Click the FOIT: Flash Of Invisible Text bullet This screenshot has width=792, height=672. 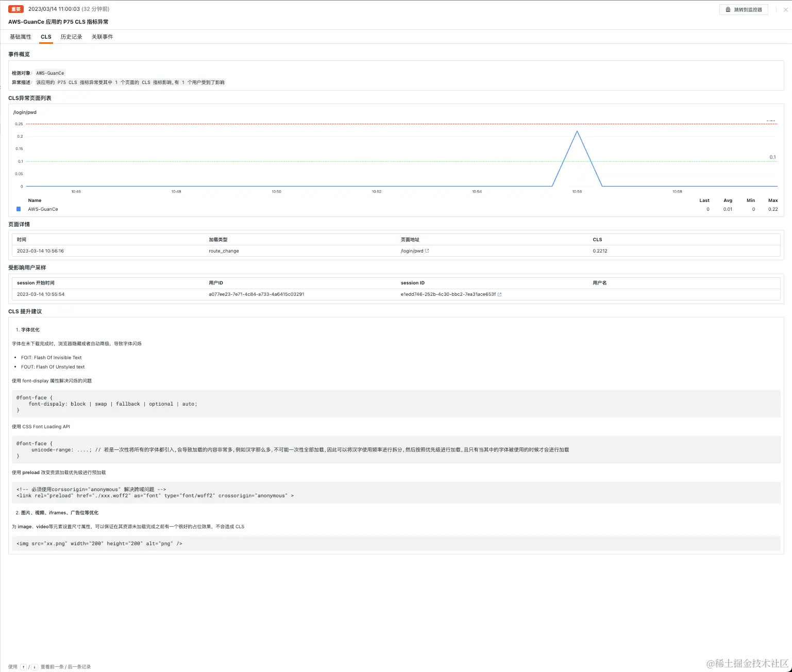coord(51,358)
